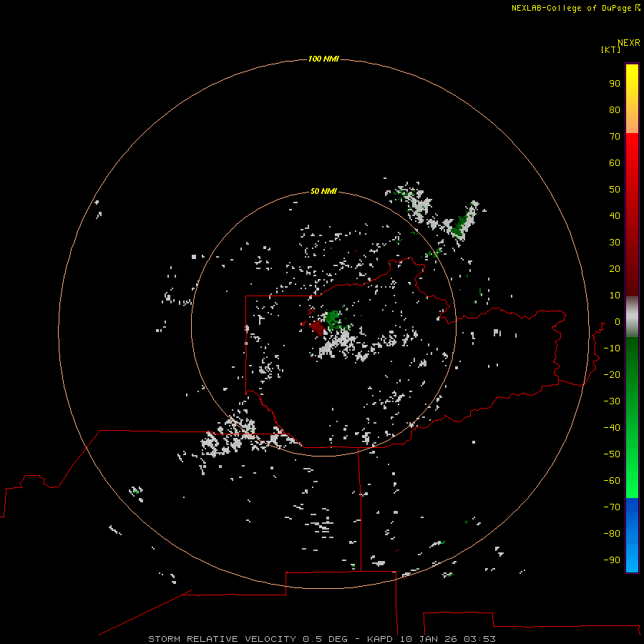Click the 90 value on velocity scale

pos(615,84)
